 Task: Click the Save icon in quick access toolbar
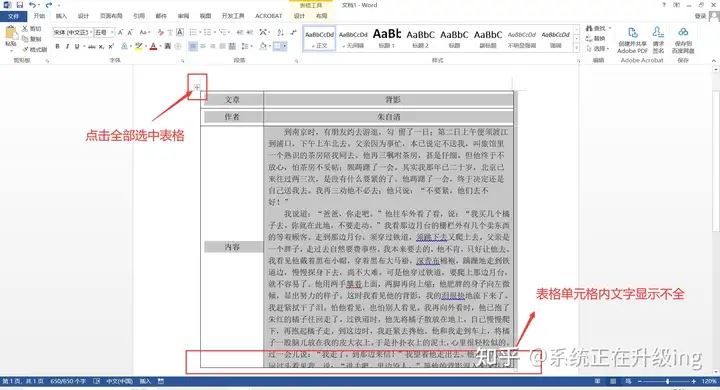pos(20,5)
